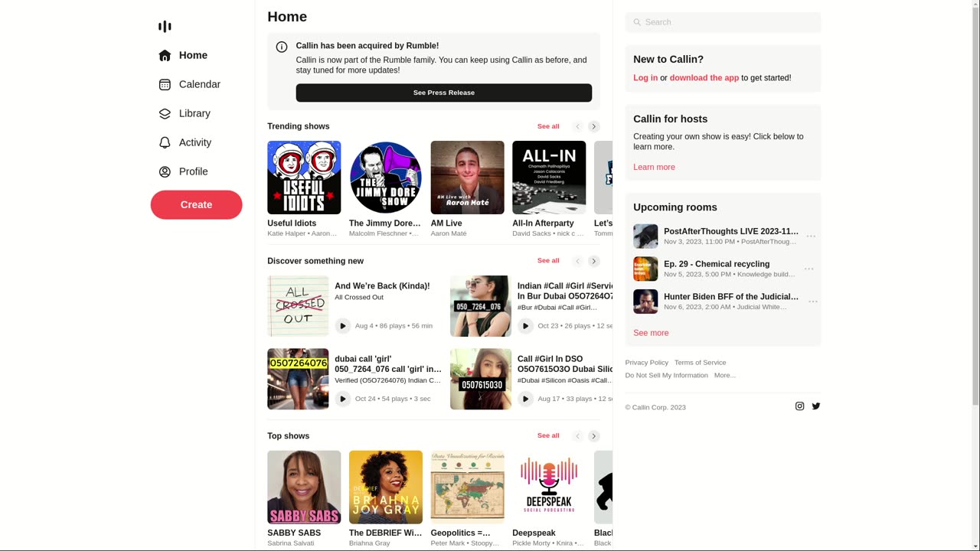Open Hunter Biden BFF of the Judicial room
This screenshot has height=551, width=980.
pos(731,297)
